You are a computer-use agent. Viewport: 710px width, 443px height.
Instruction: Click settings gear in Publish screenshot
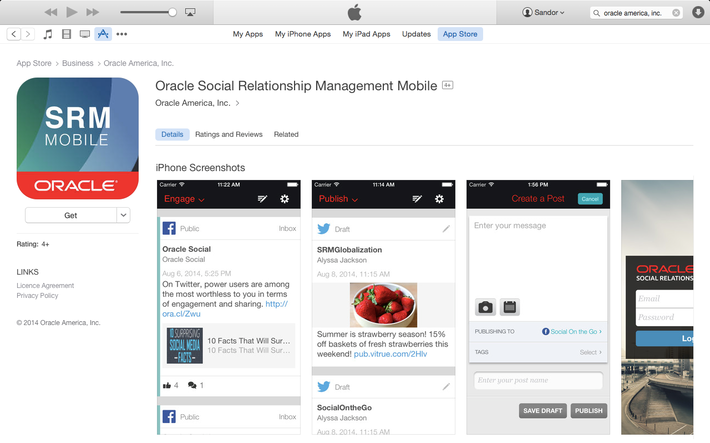439,199
